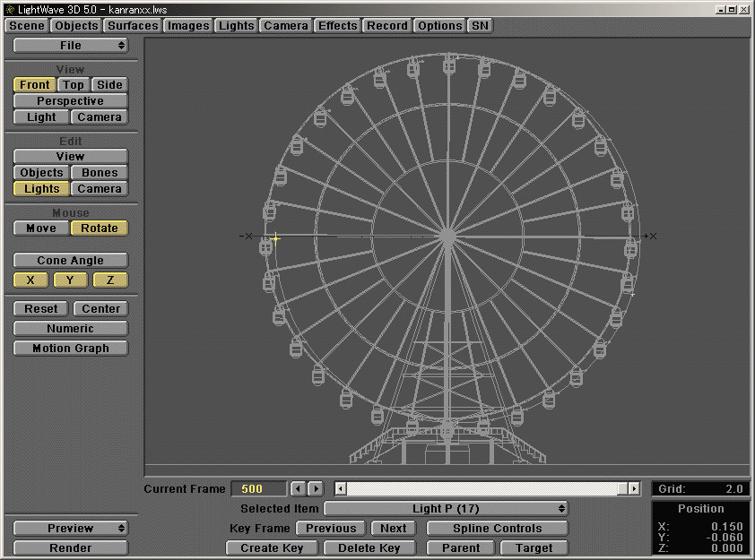Toggle the X axis constraint
Viewport: 755px width, 560px height.
[x=30, y=280]
